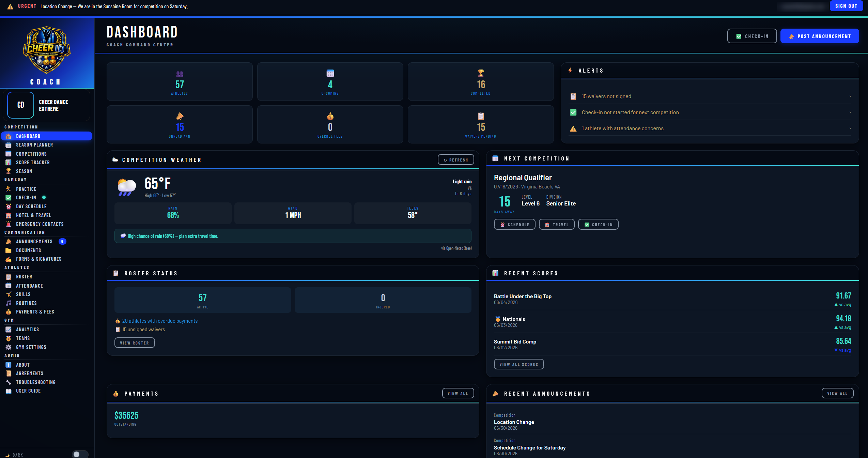Screen dimensions: 868x458
Task: Open the 57 Athletes stat card
Action: (x=180, y=82)
